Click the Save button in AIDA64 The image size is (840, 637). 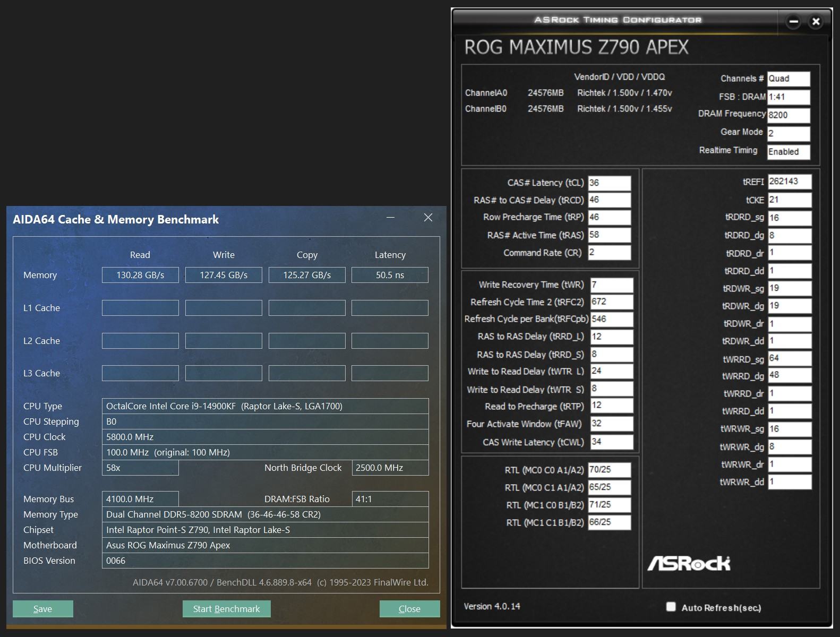43,609
